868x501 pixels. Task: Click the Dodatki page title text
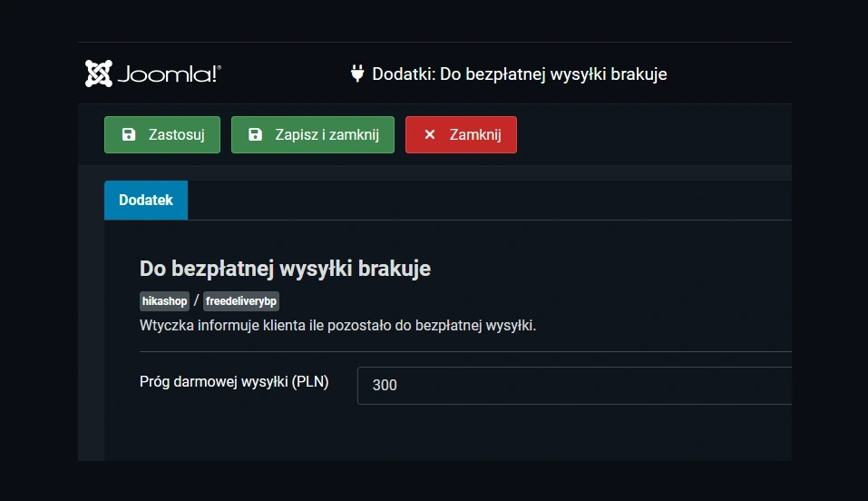pos(519,74)
